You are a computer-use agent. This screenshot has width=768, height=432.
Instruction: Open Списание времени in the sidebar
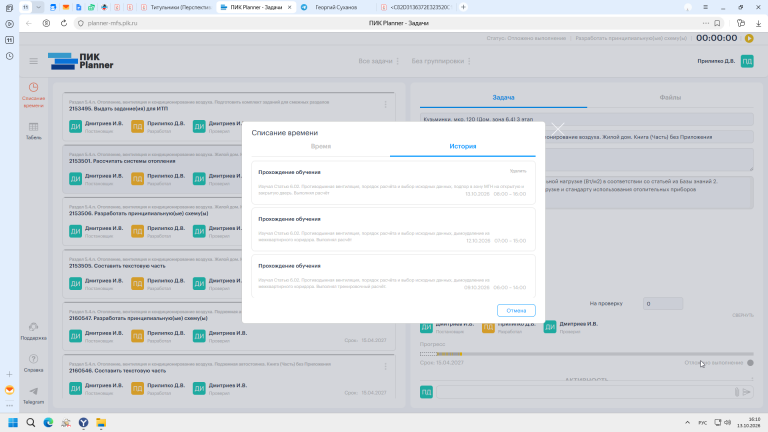pyautogui.click(x=33, y=95)
